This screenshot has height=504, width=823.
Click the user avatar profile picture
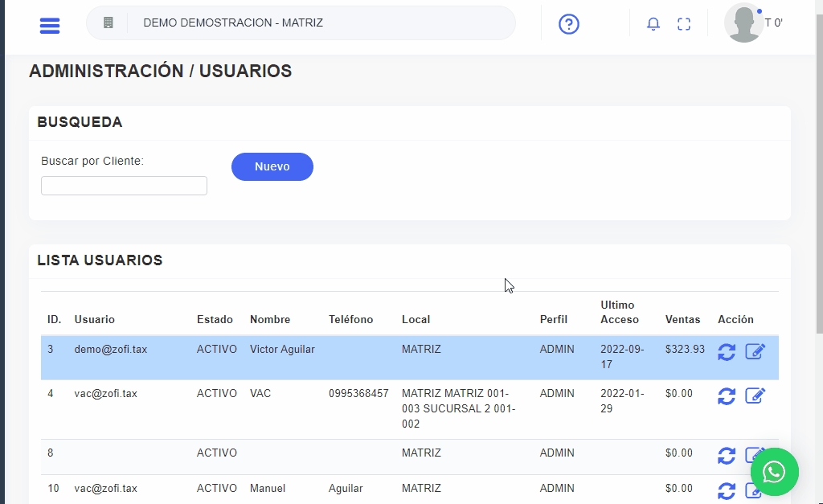[x=743, y=23]
